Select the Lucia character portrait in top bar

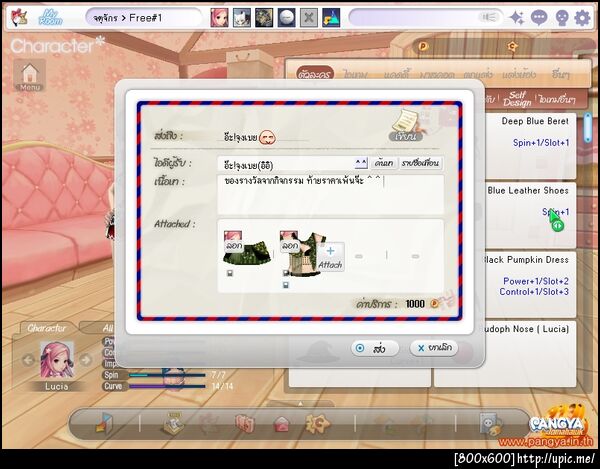coord(219,18)
